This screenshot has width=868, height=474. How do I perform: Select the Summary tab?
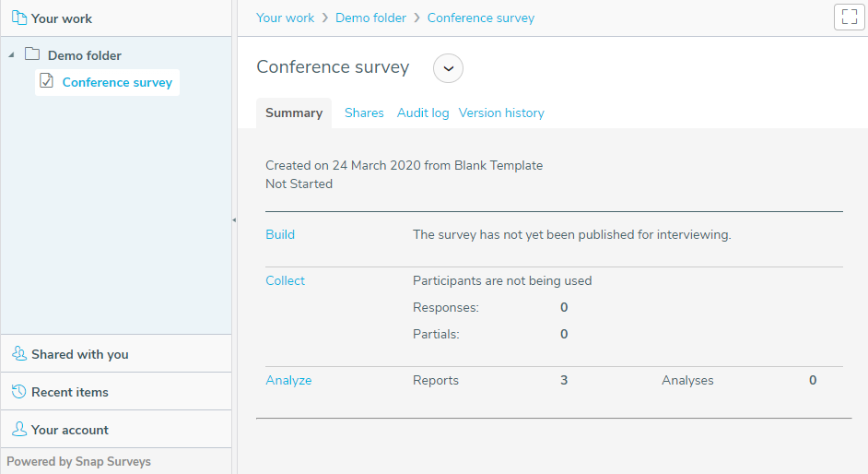pyautogui.click(x=294, y=113)
